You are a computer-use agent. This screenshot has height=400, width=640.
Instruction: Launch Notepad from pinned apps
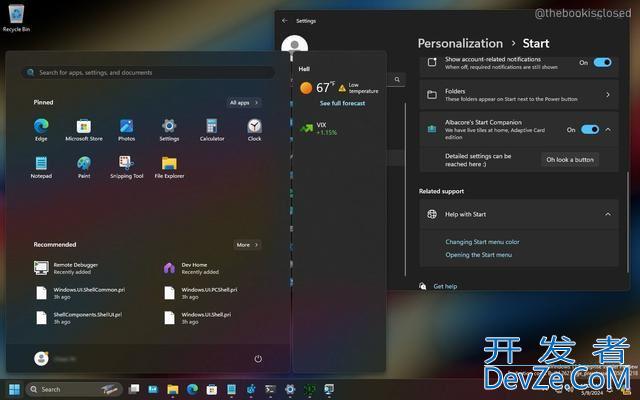(x=41, y=167)
